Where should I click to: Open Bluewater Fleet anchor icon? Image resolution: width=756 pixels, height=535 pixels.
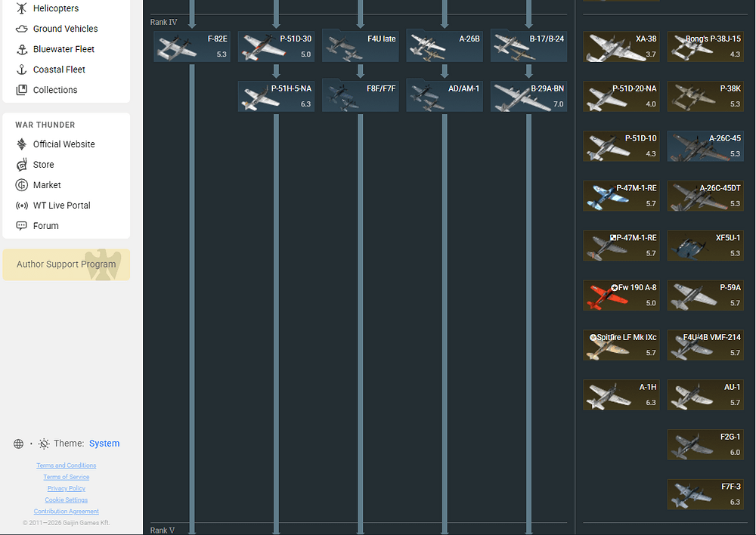21,49
